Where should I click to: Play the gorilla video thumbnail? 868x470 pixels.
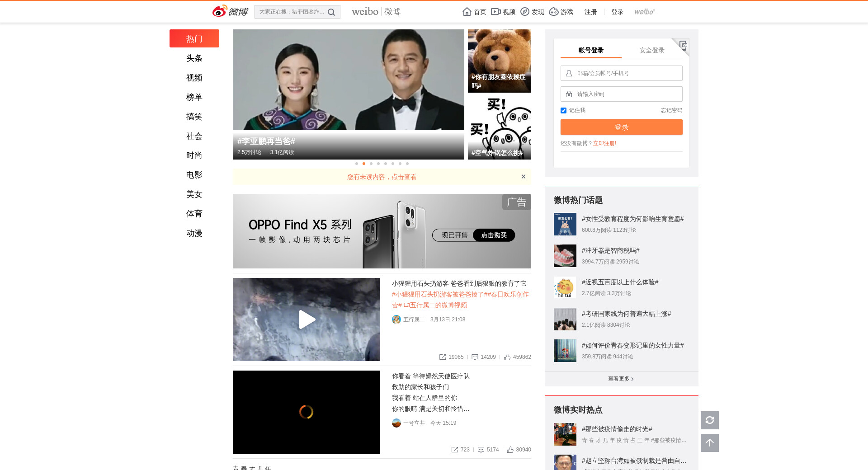click(x=307, y=320)
